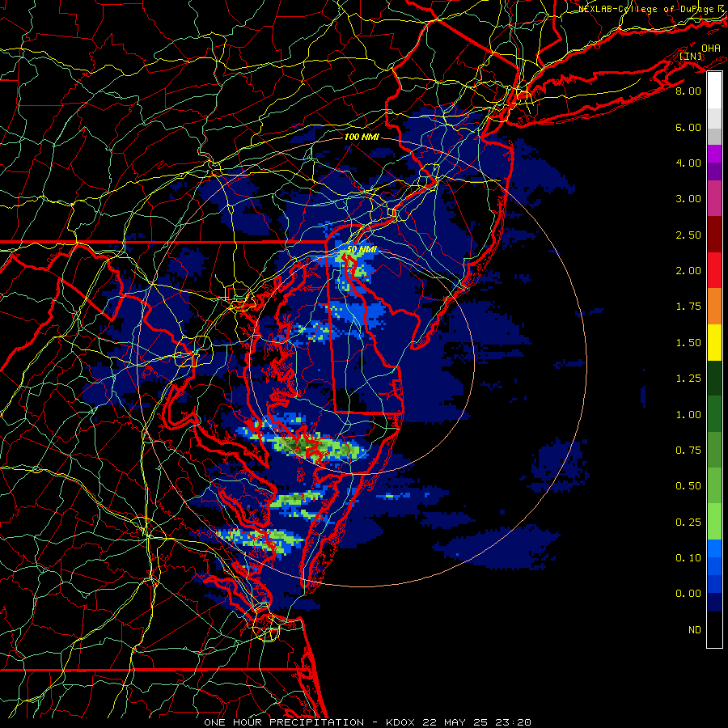Click the bright magenta swatch above 4.00
This screenshot has height=728, width=728.
tap(714, 154)
